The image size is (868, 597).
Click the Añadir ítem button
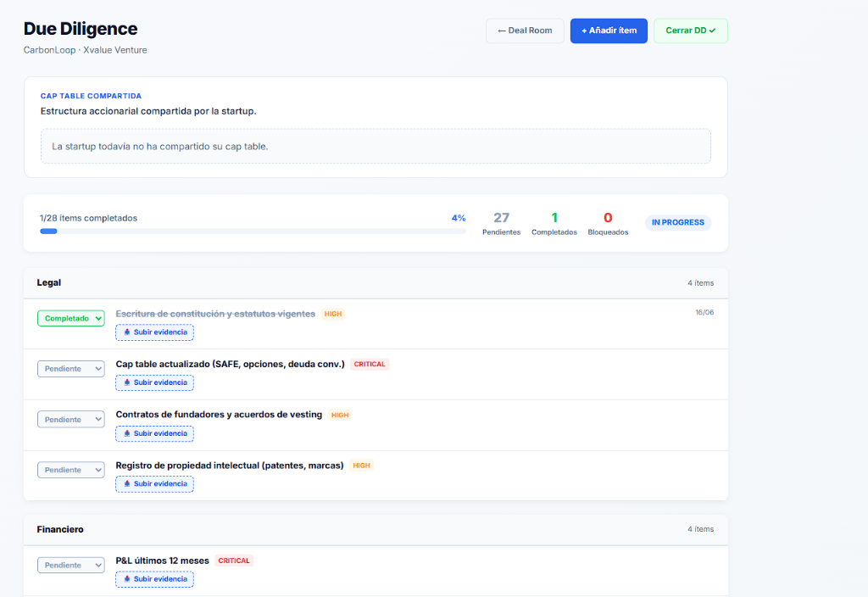[609, 31]
